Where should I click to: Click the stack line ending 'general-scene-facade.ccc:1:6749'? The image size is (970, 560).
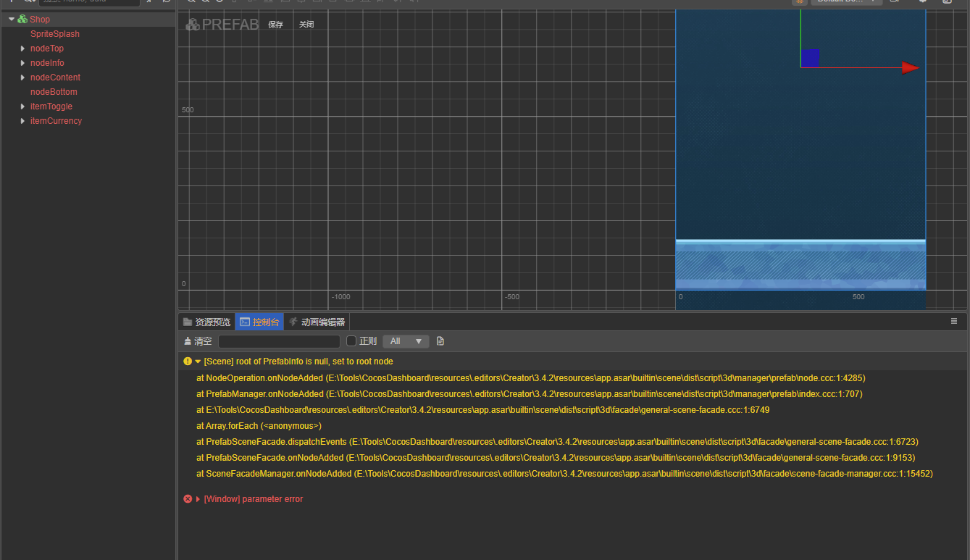click(x=482, y=410)
